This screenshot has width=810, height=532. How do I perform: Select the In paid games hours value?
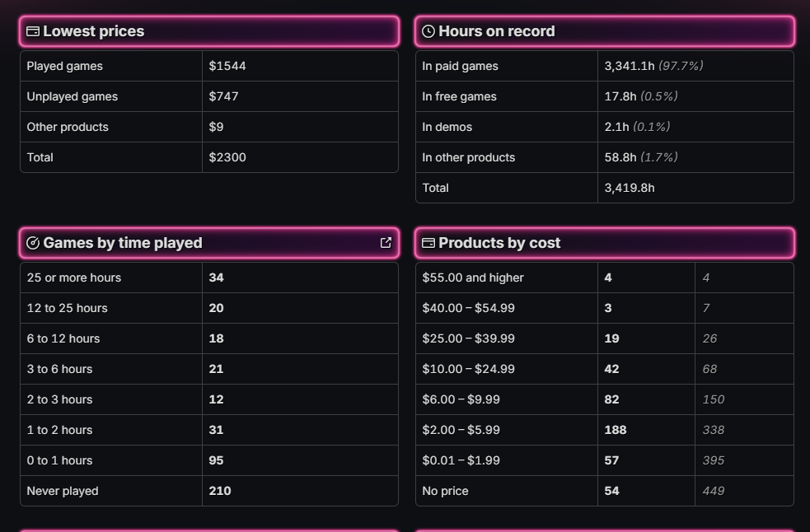[x=653, y=66]
